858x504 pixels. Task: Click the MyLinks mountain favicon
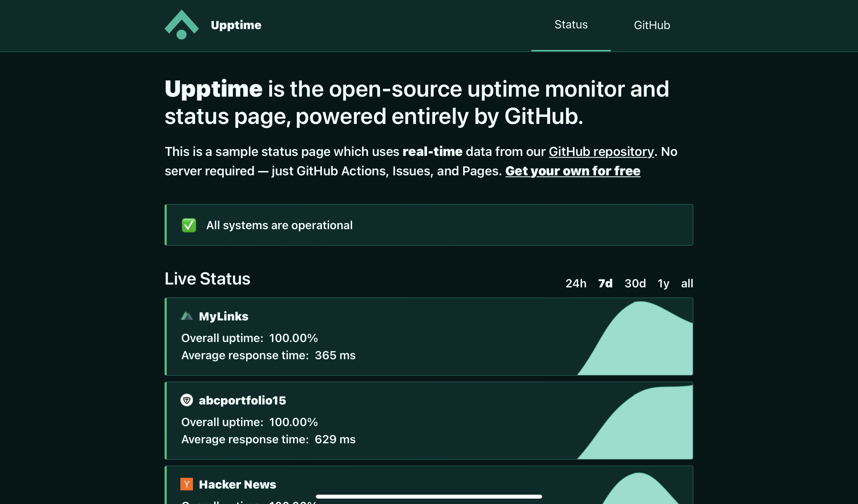click(186, 316)
